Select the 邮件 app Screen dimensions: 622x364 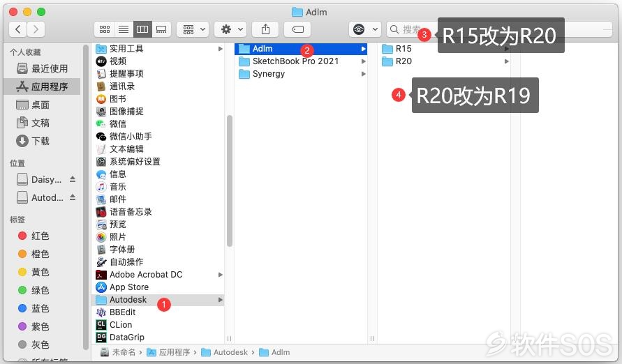click(158, 199)
